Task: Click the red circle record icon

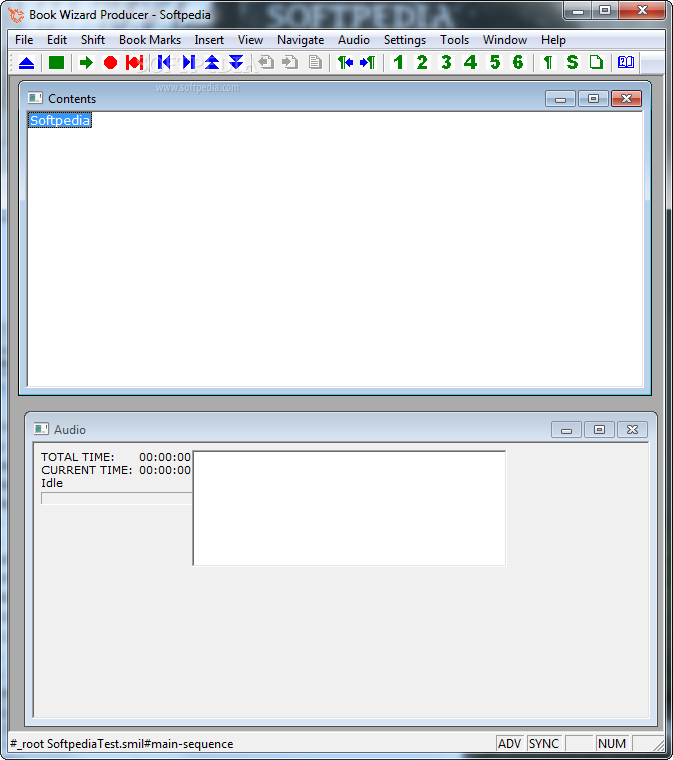Action: tap(110, 63)
